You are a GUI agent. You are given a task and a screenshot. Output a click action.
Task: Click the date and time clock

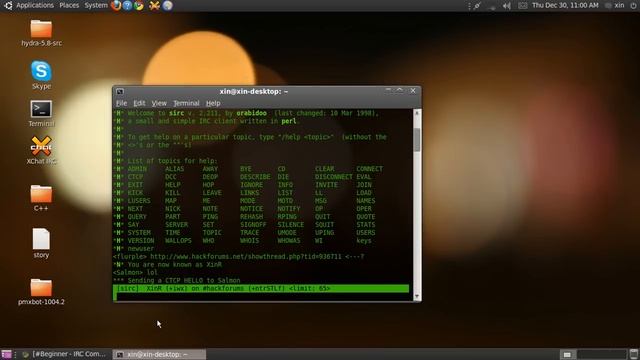pos(565,5)
